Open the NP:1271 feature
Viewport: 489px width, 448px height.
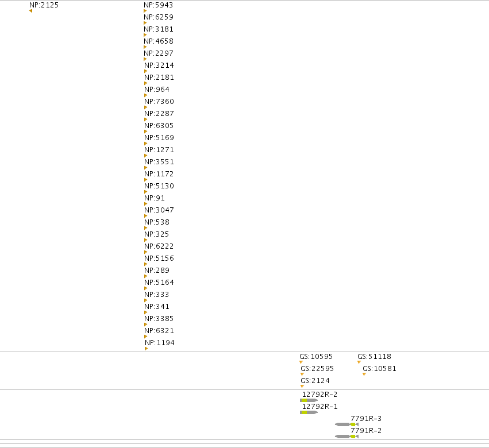click(x=159, y=150)
